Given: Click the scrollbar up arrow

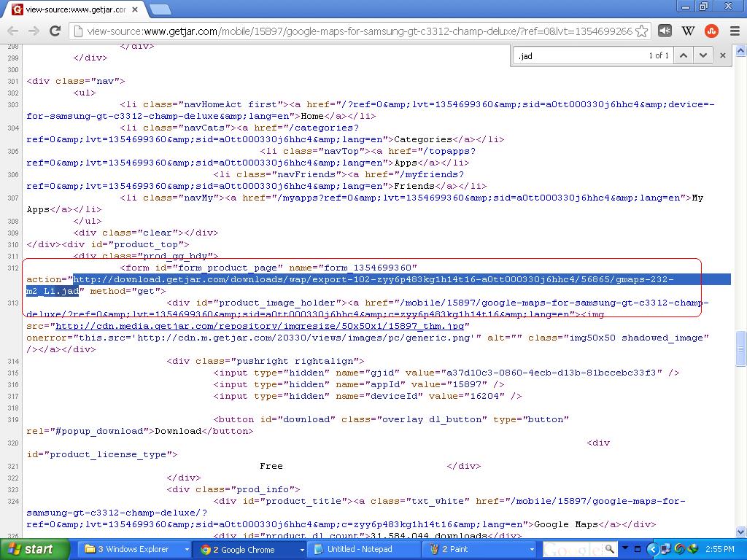Looking at the screenshot, I should pyautogui.click(x=741, y=50).
